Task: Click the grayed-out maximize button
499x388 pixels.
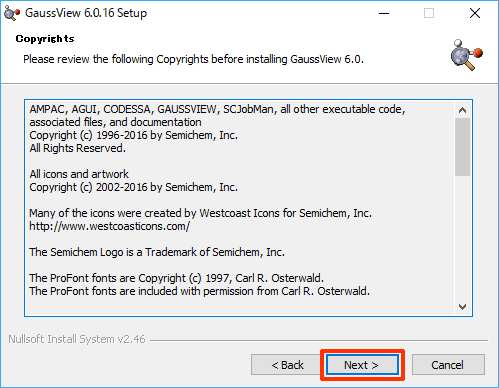Action: pyautogui.click(x=429, y=13)
